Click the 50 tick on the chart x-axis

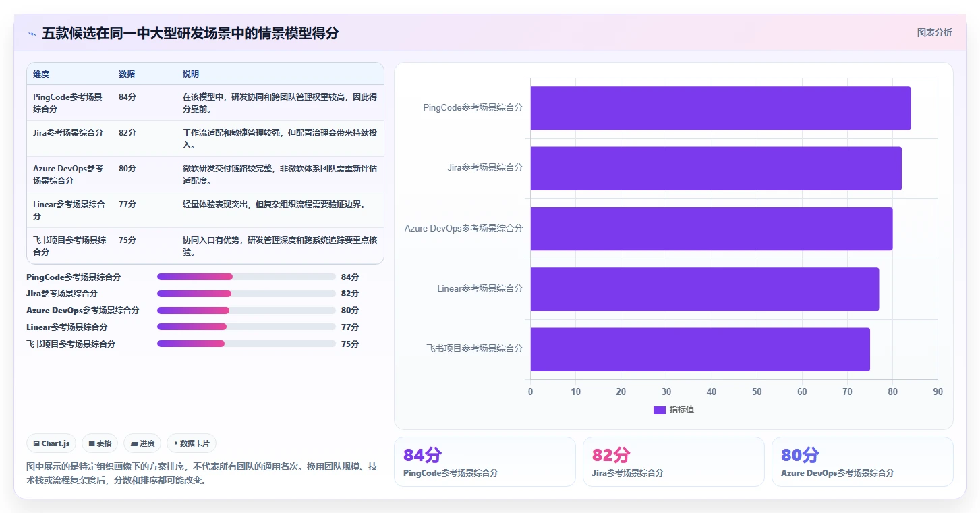[757, 391]
